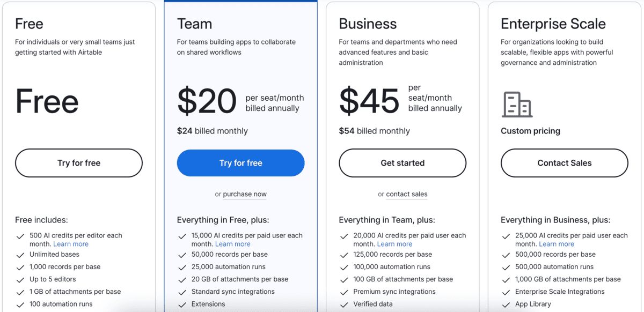Open Learn more about Free plan AI credits
Viewport: 644px width, 312px height.
pyautogui.click(x=71, y=244)
